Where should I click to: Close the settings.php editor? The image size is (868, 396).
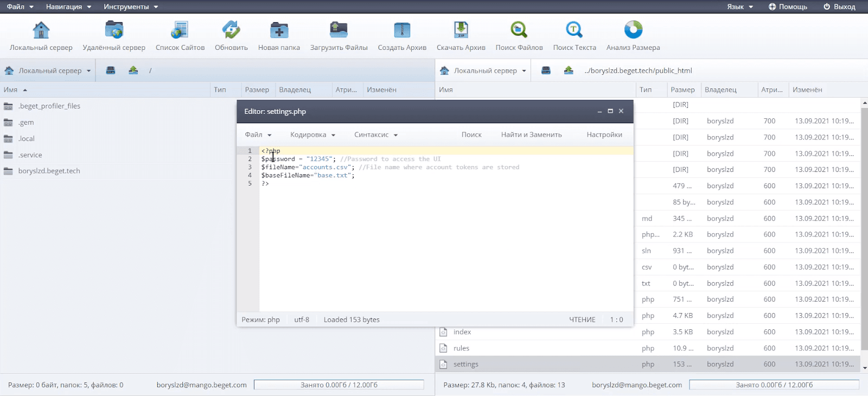[621, 111]
